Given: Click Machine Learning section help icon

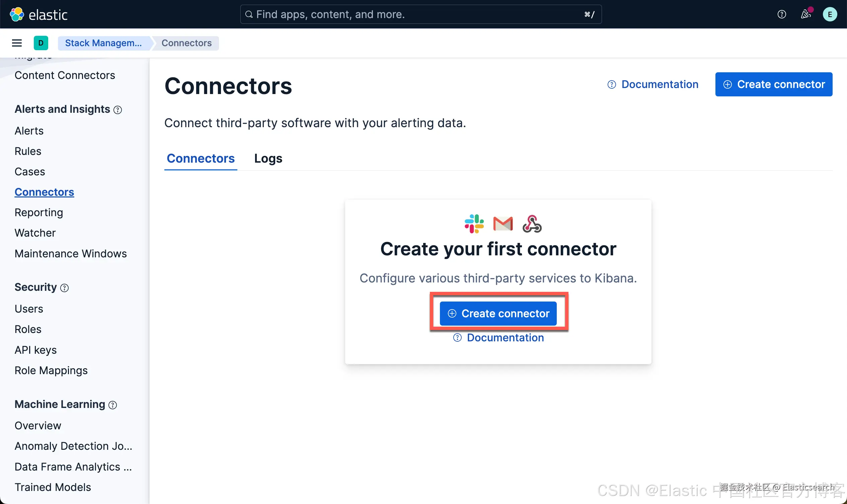Looking at the screenshot, I should [x=112, y=405].
